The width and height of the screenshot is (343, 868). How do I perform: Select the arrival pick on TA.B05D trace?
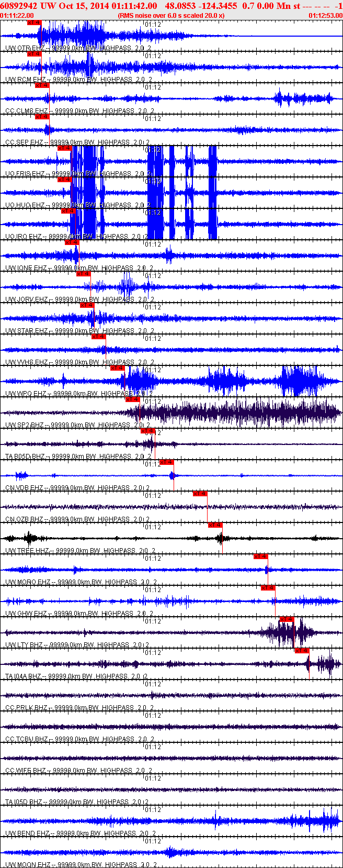tap(148, 431)
